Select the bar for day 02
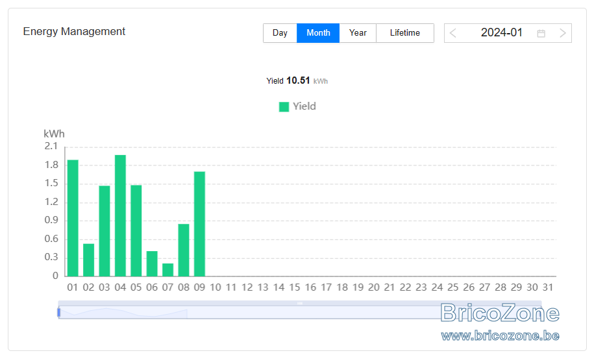The image size is (594, 364). [89, 260]
